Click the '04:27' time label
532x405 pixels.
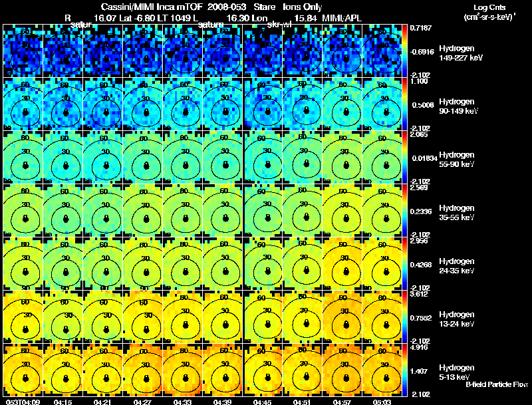tap(143, 402)
